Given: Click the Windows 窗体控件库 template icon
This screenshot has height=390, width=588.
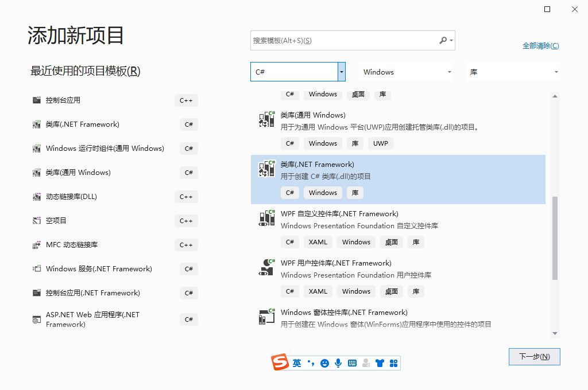Looking at the screenshot, I should (266, 317).
